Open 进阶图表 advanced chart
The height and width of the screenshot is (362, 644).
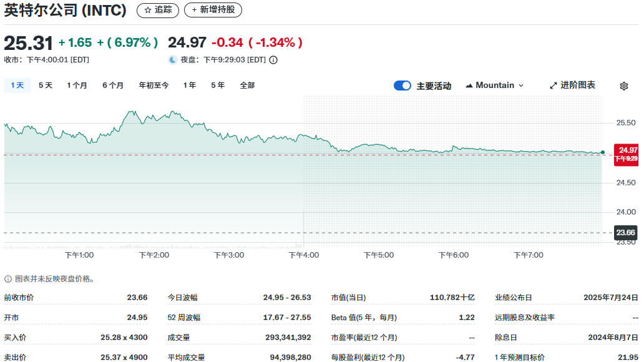572,85
